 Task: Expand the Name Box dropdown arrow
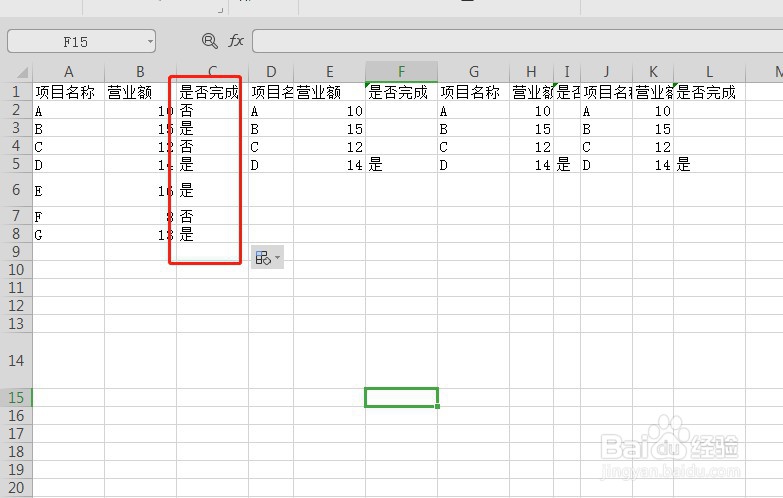(150, 41)
